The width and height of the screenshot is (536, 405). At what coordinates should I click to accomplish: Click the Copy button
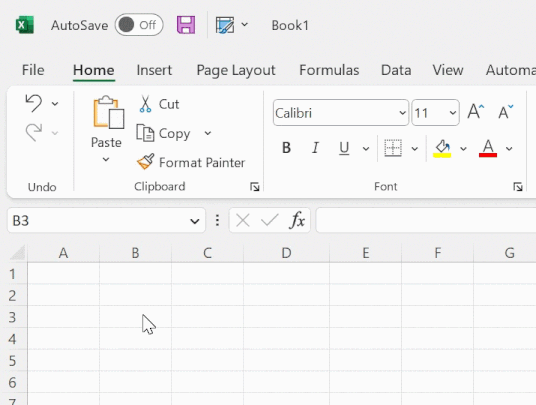click(x=163, y=133)
